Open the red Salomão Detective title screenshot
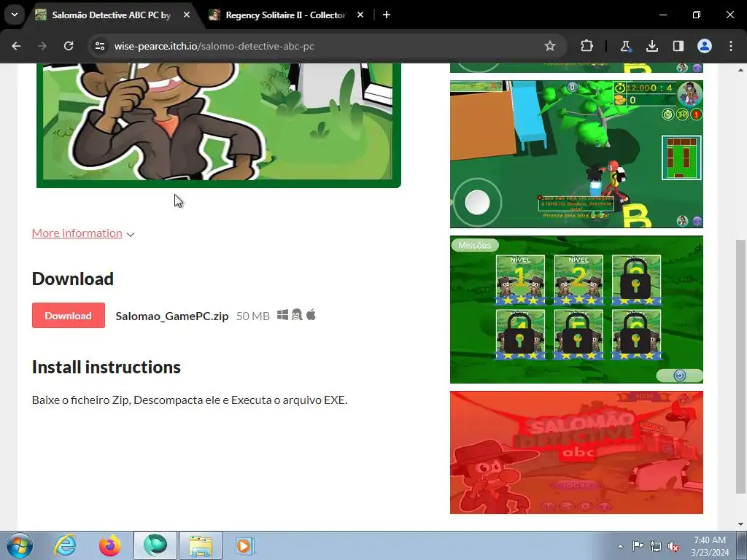The width and height of the screenshot is (747, 560). [x=576, y=452]
